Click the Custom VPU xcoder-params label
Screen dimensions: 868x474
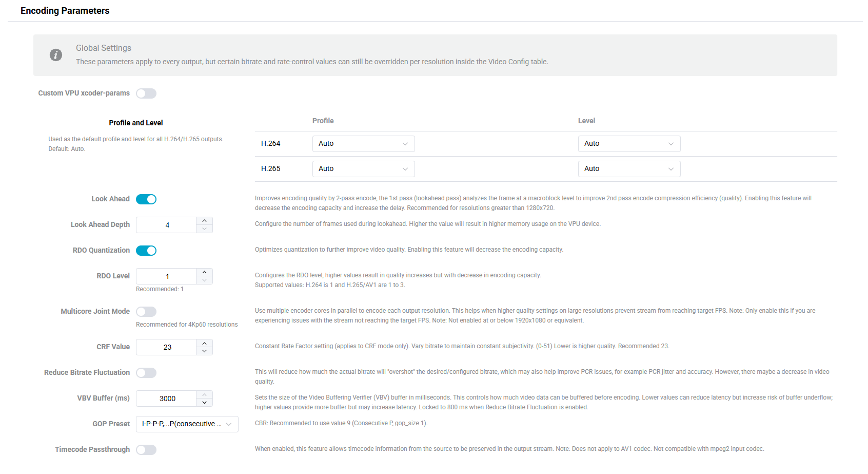[84, 93]
